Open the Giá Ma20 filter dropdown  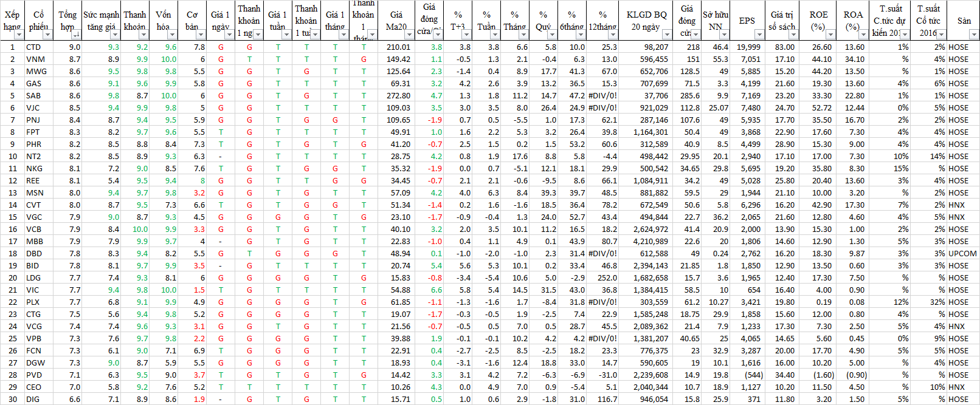[409, 35]
